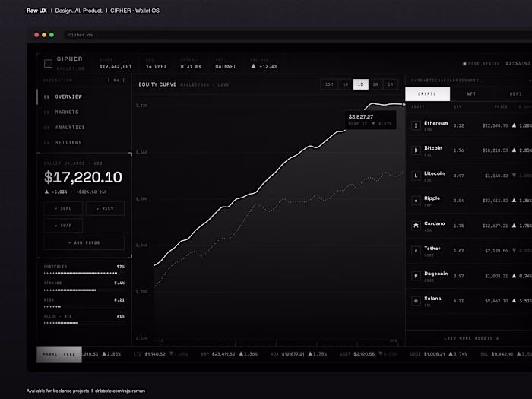Click the Raw UX title text
The height and width of the screenshot is (399, 532).
[x=36, y=11]
